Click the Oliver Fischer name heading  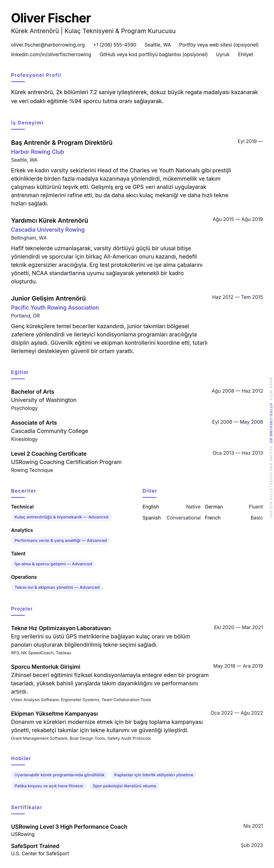51,18
